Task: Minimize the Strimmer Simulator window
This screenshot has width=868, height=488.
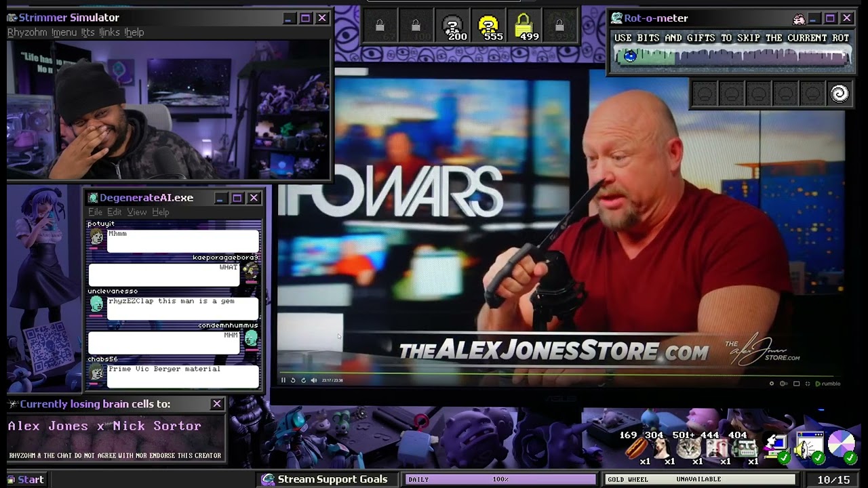Action: [288, 18]
